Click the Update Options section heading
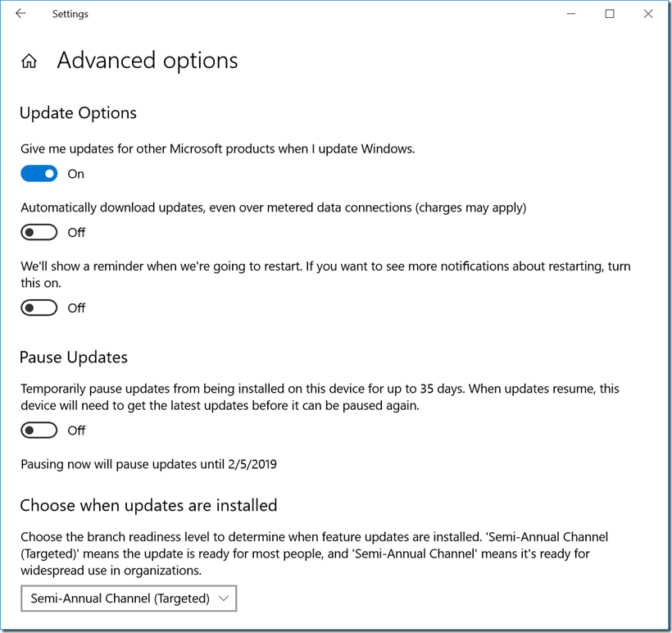The image size is (672, 633). pyautogui.click(x=78, y=113)
